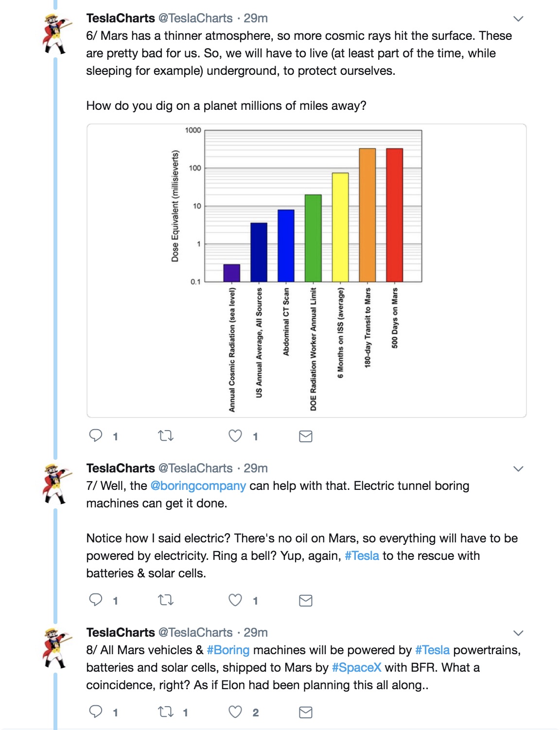
Task: Reply to tweet 8/ about Mars vehicles
Action: 96,712
